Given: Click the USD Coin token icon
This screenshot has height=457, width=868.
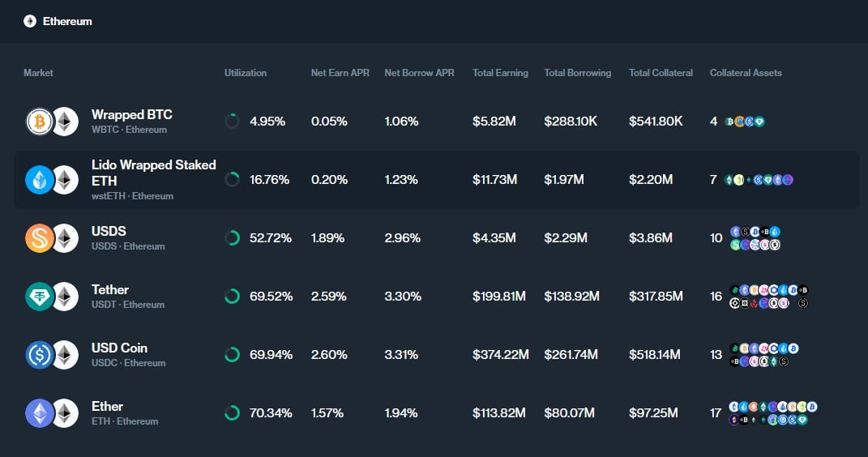Looking at the screenshot, I should pos(39,355).
